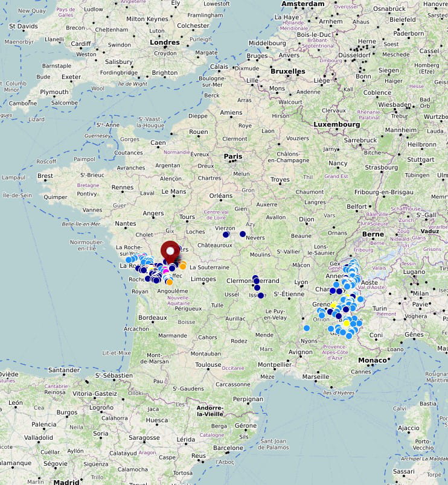Click the Amsterdam label at the top
This screenshot has width=448, height=485.
click(304, 4)
